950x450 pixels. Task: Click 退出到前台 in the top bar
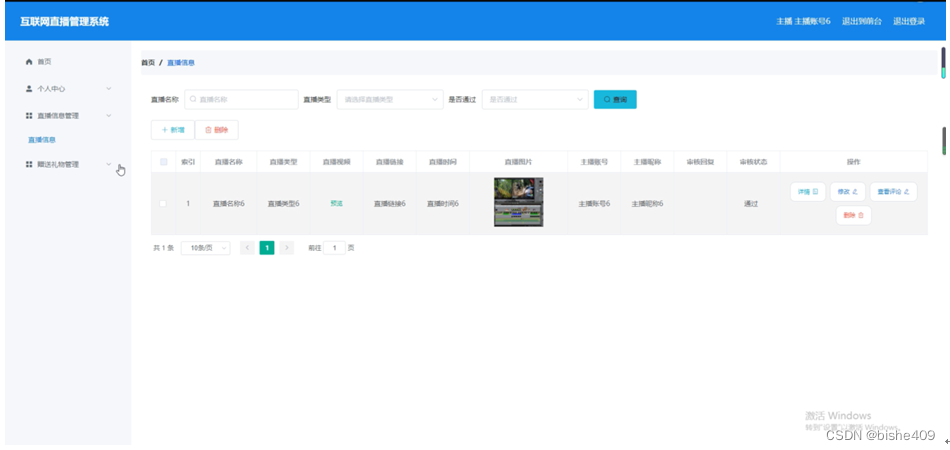tap(862, 21)
